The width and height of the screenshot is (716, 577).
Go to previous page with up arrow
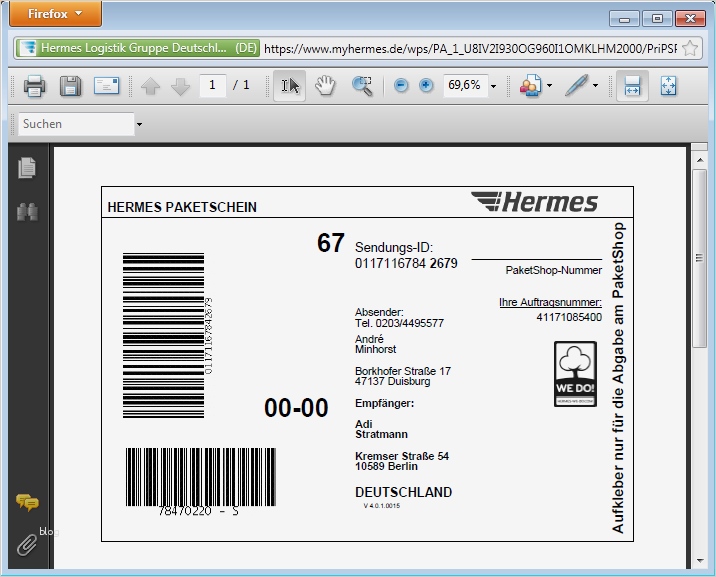(151, 86)
